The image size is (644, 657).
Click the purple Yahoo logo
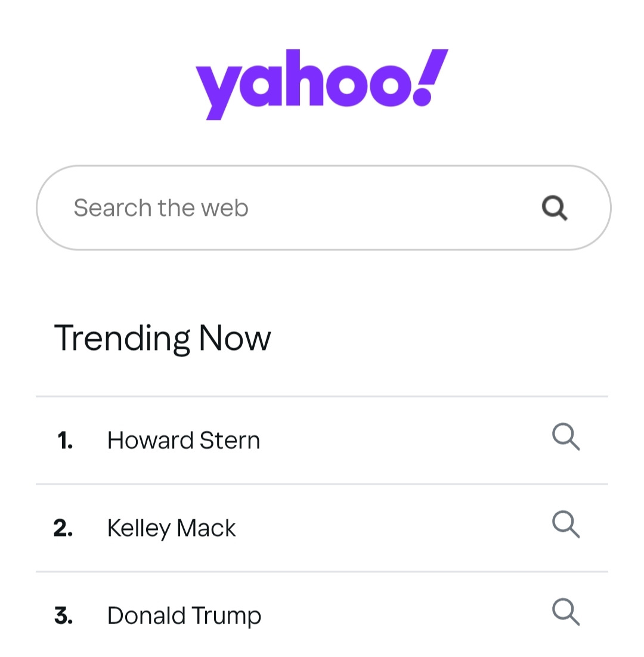[x=322, y=83]
